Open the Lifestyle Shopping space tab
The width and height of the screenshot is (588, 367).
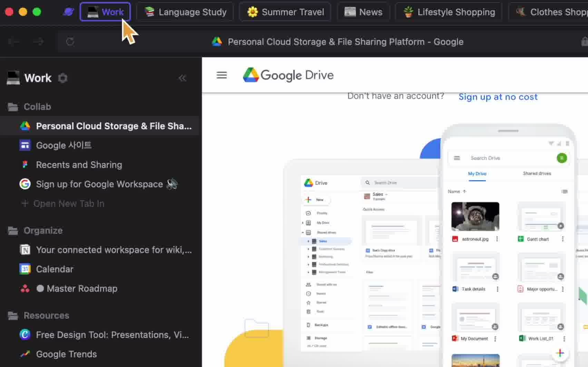click(449, 12)
